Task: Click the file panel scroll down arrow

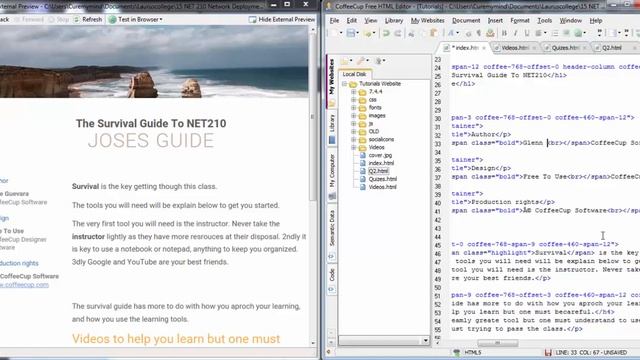Action: coord(426,340)
